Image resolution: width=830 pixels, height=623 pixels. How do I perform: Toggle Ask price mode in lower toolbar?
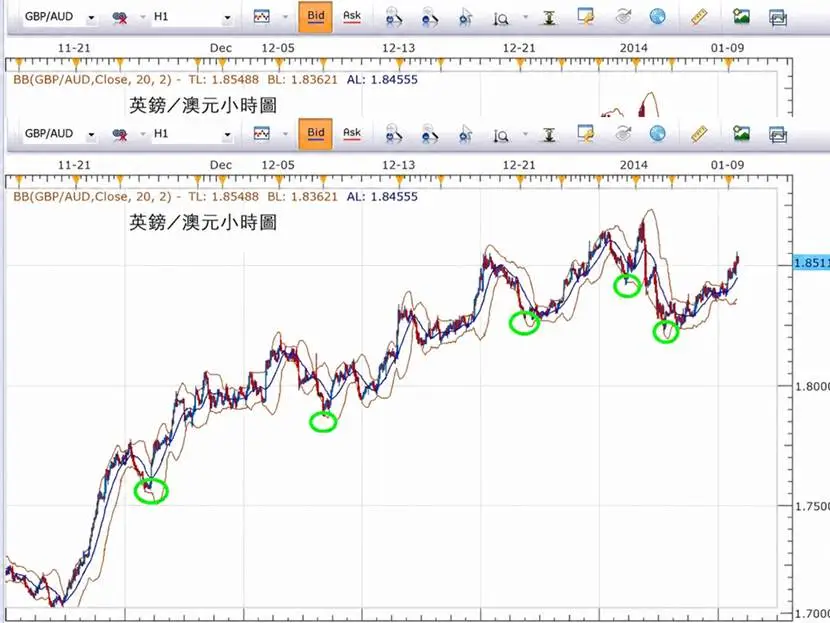tap(352, 134)
